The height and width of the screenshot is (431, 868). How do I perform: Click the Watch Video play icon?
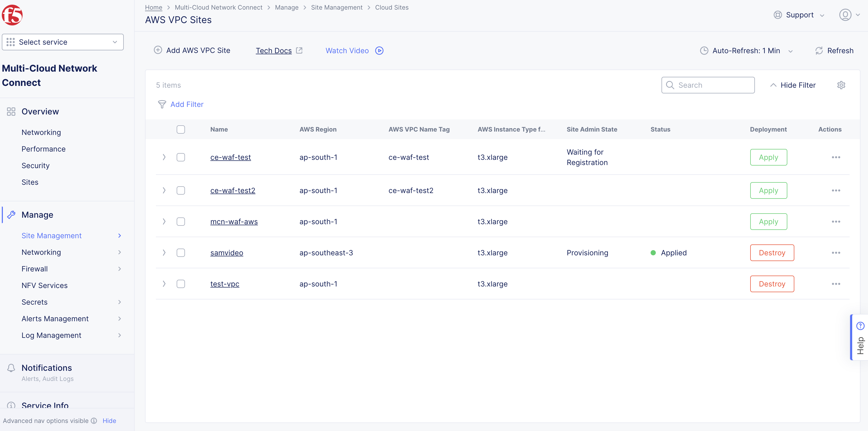coord(379,50)
